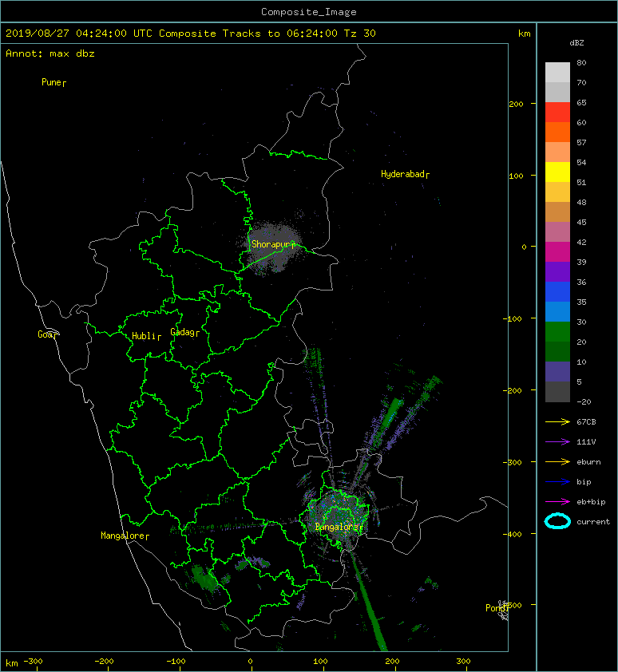The height and width of the screenshot is (672, 618).
Task: Click the -300 tick on the vertical axis
Action: tap(512, 462)
